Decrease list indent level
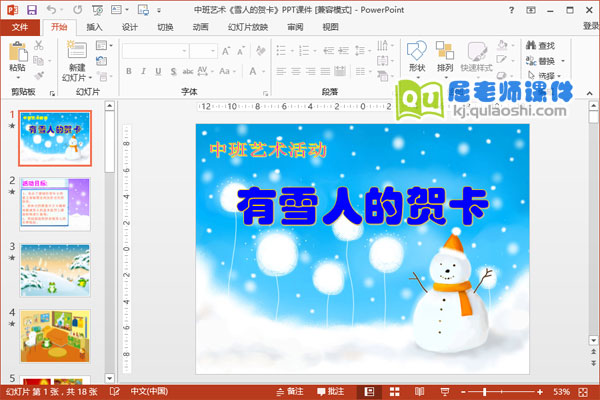The height and width of the screenshot is (400, 600). pos(329,51)
